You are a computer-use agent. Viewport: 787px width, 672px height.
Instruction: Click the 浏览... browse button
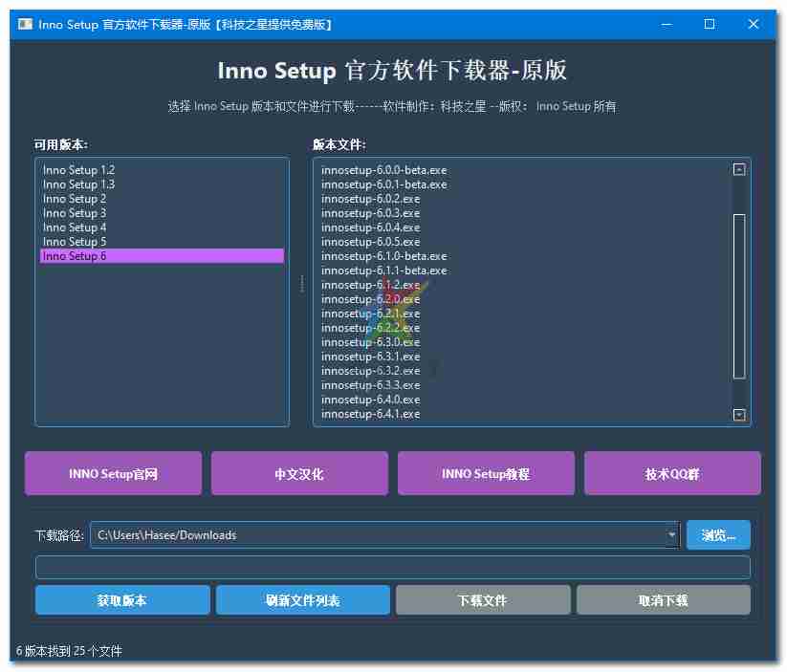[718, 535]
